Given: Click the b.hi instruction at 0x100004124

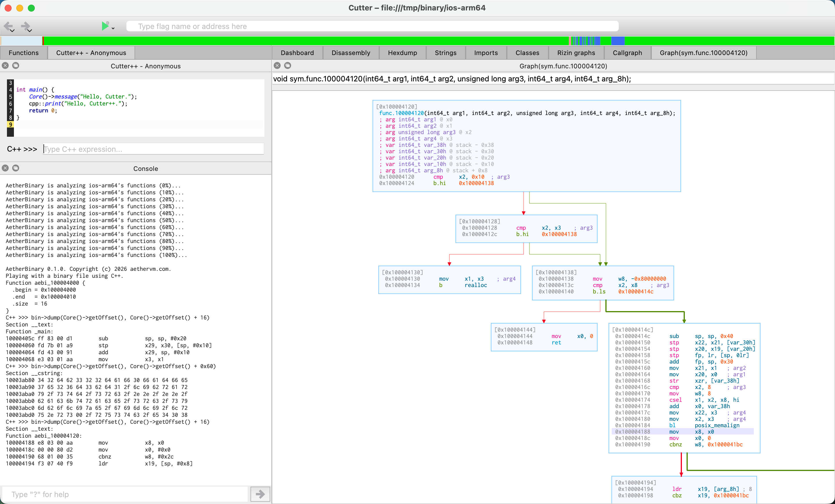Looking at the screenshot, I should point(436,183).
